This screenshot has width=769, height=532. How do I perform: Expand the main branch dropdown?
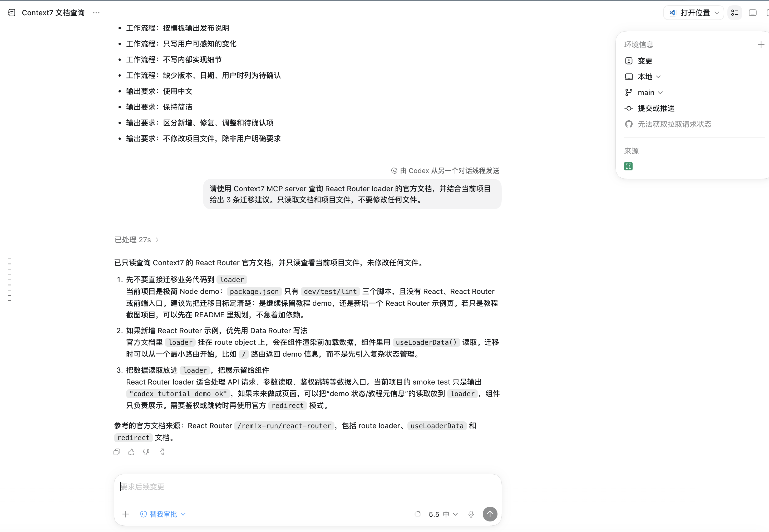[650, 93]
